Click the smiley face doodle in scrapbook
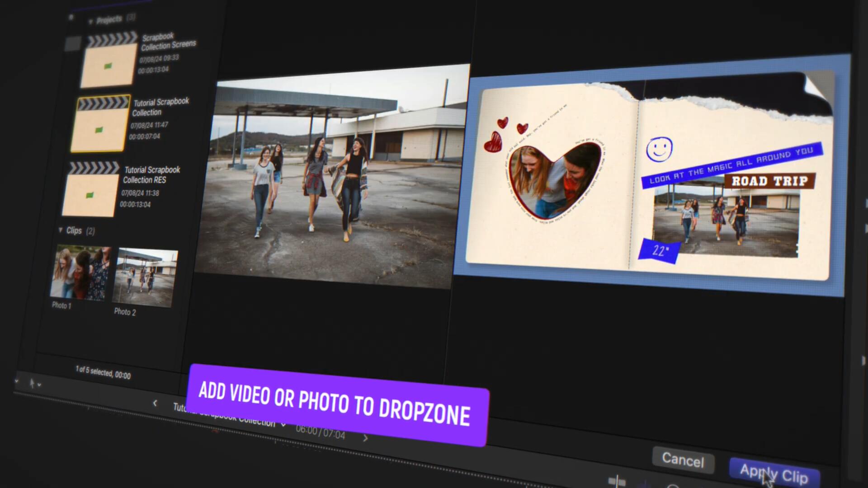The image size is (868, 488). point(659,149)
